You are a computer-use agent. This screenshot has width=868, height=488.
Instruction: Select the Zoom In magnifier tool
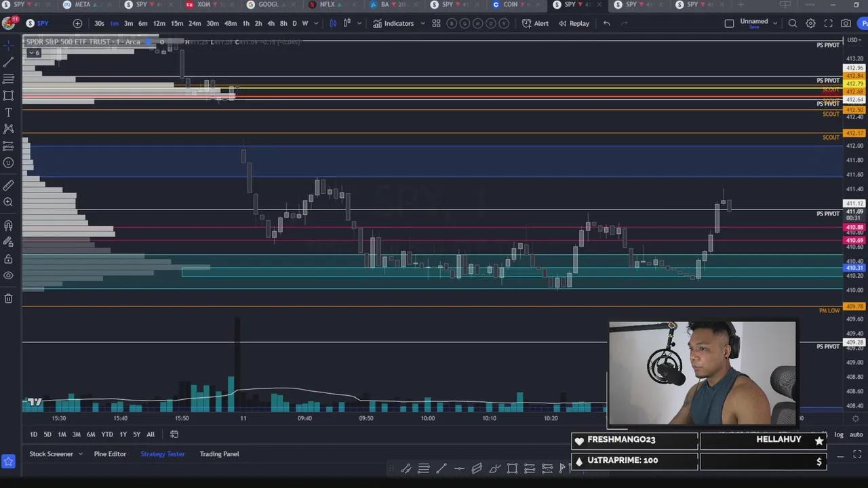pos(8,202)
